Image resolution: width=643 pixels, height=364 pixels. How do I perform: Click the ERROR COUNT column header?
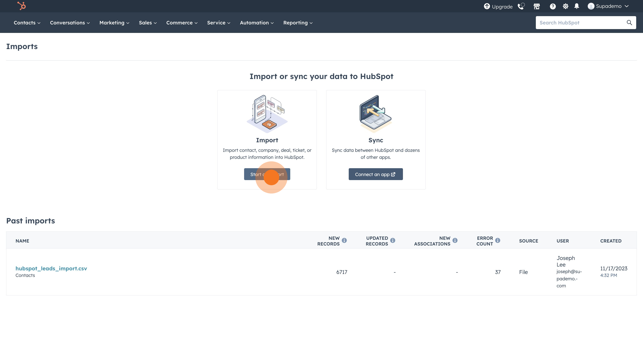485,241
